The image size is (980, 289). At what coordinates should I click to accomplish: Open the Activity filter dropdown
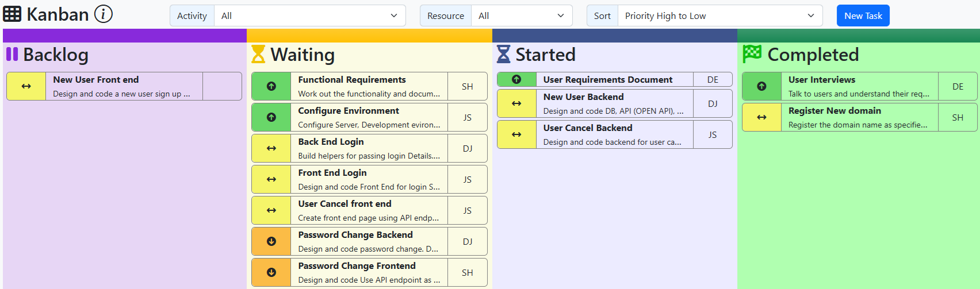pyautogui.click(x=309, y=16)
